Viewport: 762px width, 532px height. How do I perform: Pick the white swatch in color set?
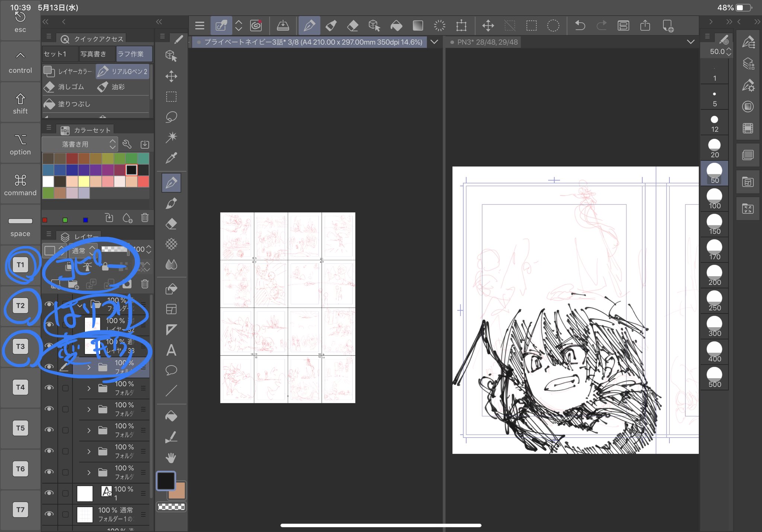point(48,181)
